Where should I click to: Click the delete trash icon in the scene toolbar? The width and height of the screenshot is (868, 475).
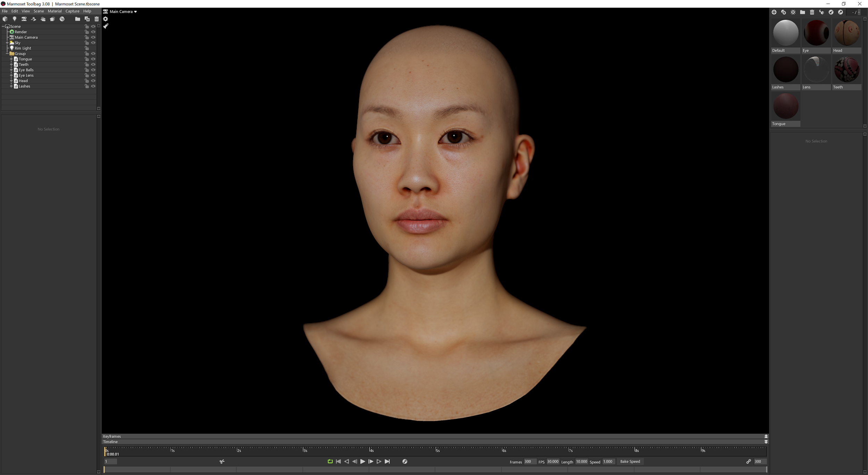coord(97,19)
